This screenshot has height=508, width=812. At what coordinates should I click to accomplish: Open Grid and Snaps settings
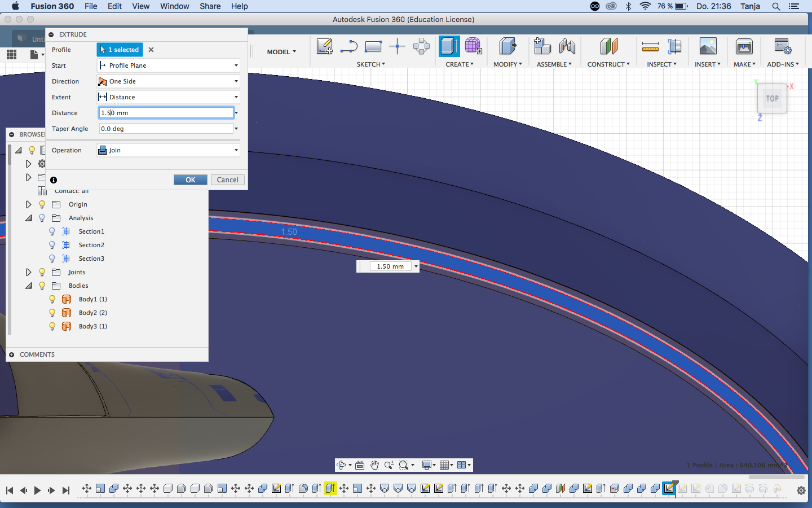tap(444, 465)
